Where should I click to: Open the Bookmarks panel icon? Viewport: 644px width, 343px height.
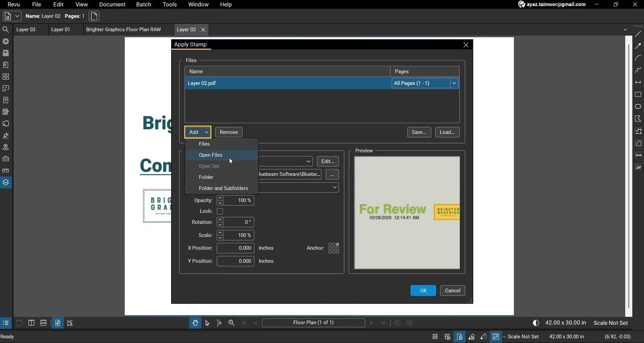[x=6, y=65]
